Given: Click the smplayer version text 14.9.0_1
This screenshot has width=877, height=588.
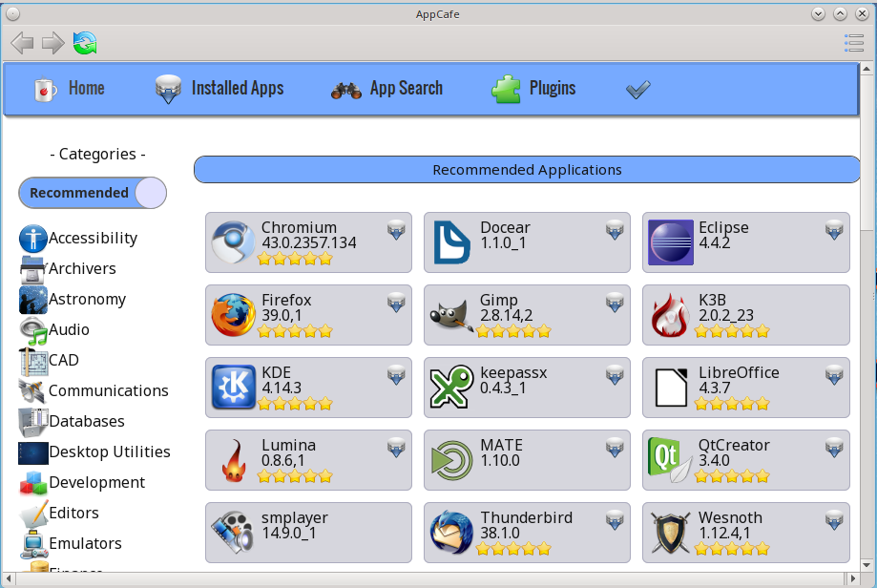Looking at the screenshot, I should point(288,534).
